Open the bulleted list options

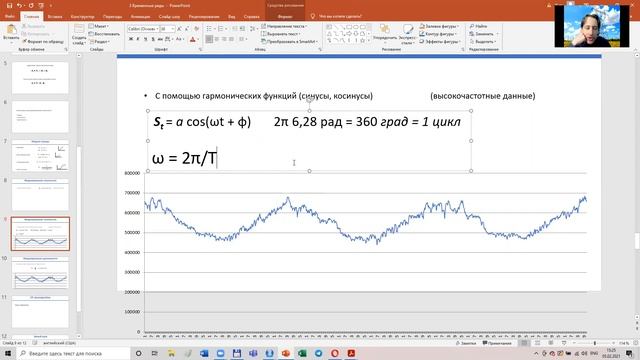click(210, 29)
